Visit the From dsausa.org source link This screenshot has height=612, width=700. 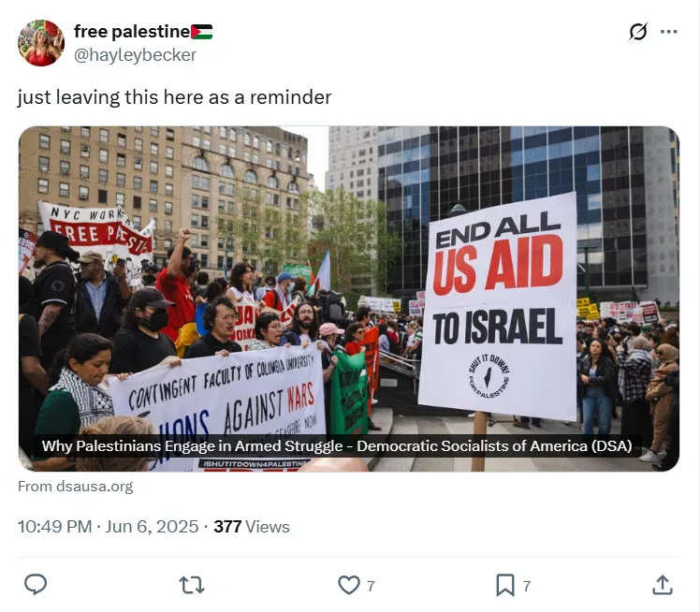(x=76, y=486)
